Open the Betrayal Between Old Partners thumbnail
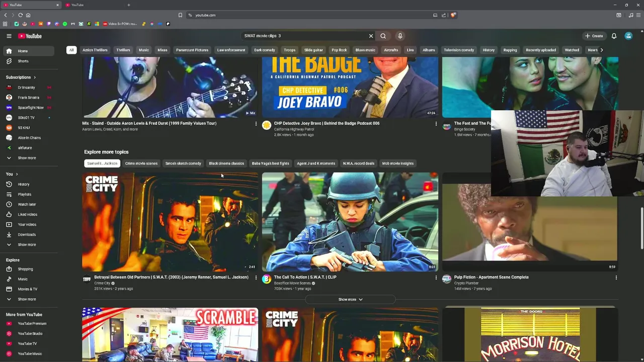This screenshot has height=362, width=644. pos(170,222)
